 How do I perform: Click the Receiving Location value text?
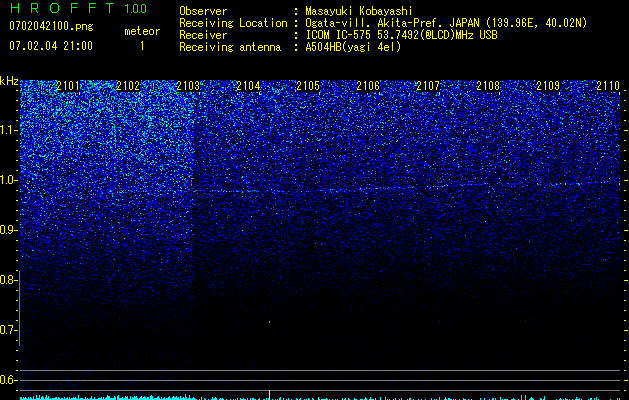(446, 23)
